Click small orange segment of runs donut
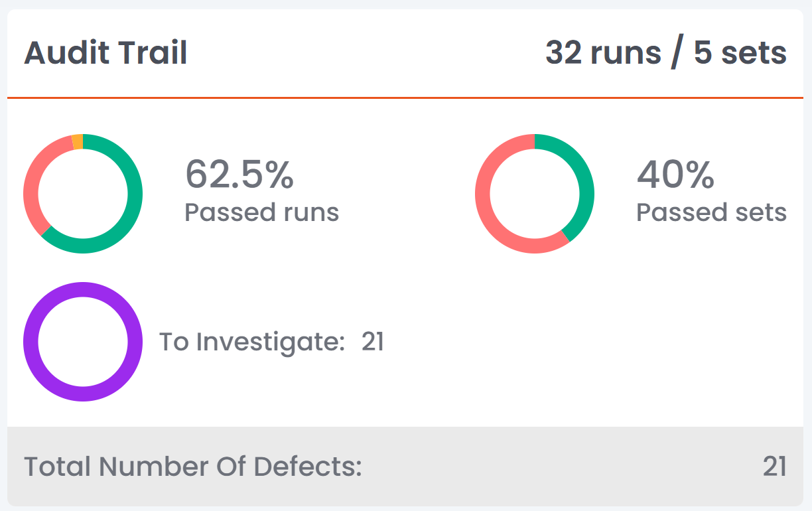 (x=78, y=141)
